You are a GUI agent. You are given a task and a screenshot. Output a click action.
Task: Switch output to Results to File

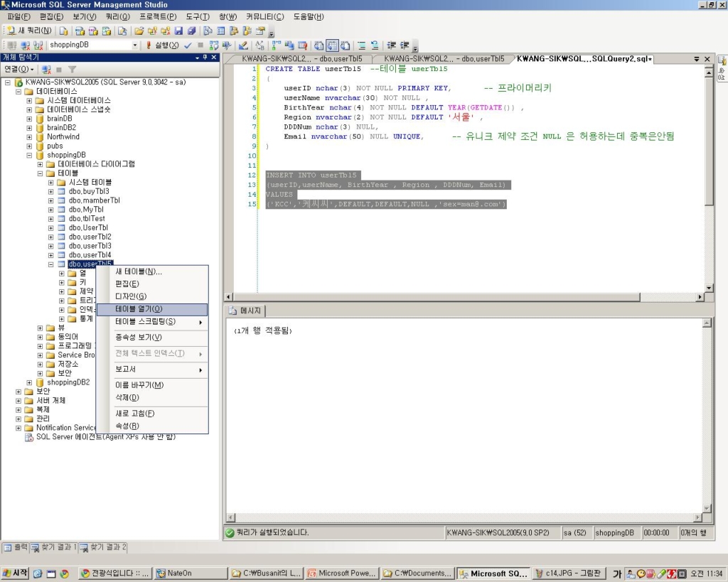345,45
